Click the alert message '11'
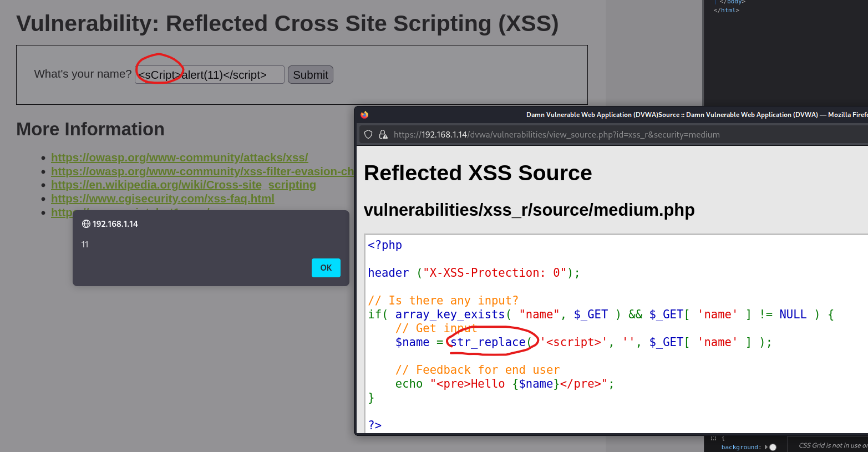 click(x=85, y=245)
